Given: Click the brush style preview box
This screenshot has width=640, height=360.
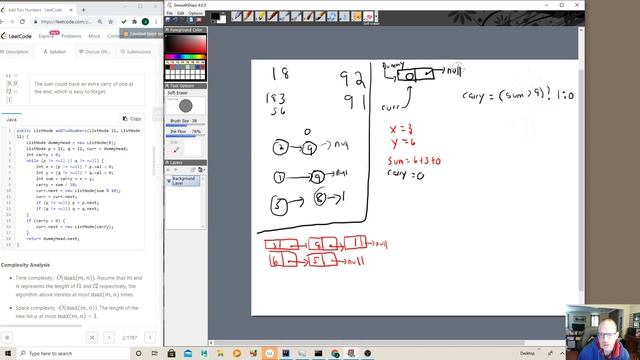Looking at the screenshot, I should 186,106.
